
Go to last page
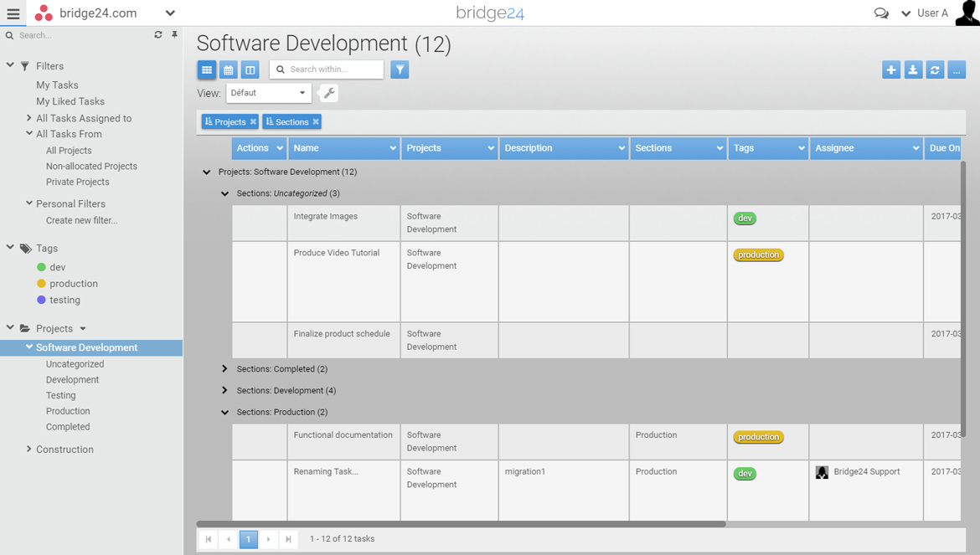coord(288,539)
